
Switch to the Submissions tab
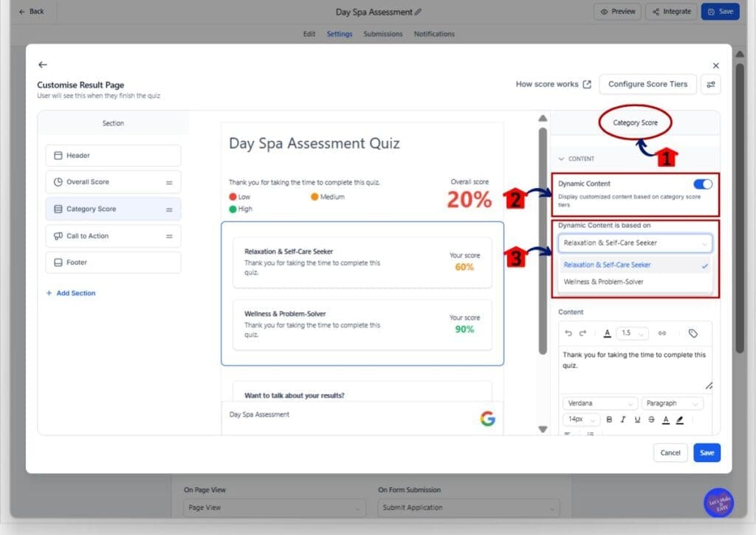[x=383, y=34]
